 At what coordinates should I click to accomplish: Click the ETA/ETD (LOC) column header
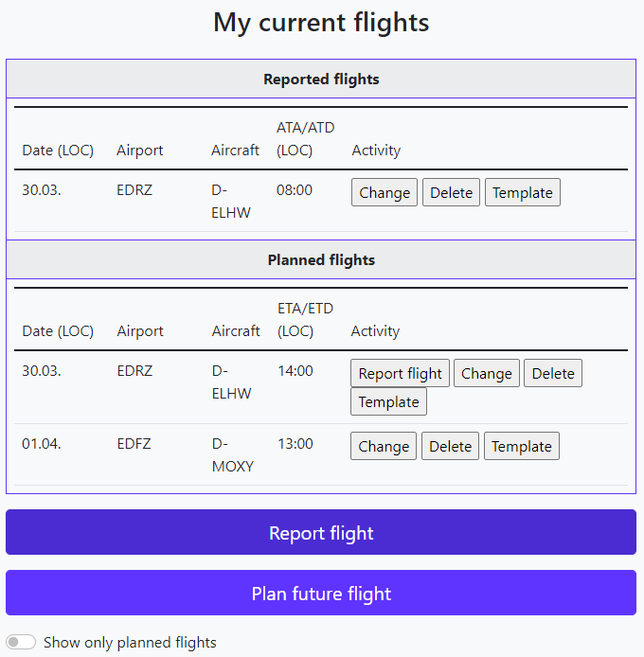[305, 319]
